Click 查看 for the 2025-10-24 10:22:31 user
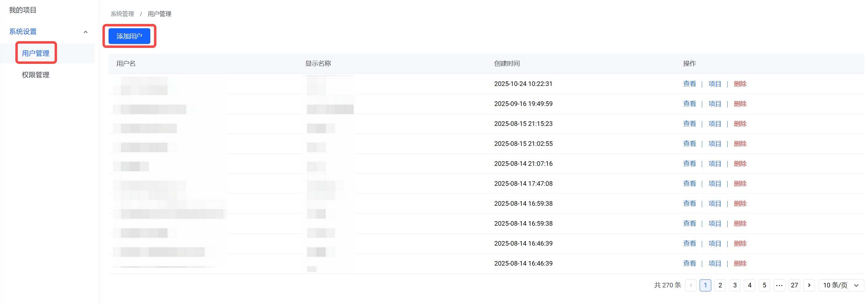868x304 pixels. click(x=689, y=84)
